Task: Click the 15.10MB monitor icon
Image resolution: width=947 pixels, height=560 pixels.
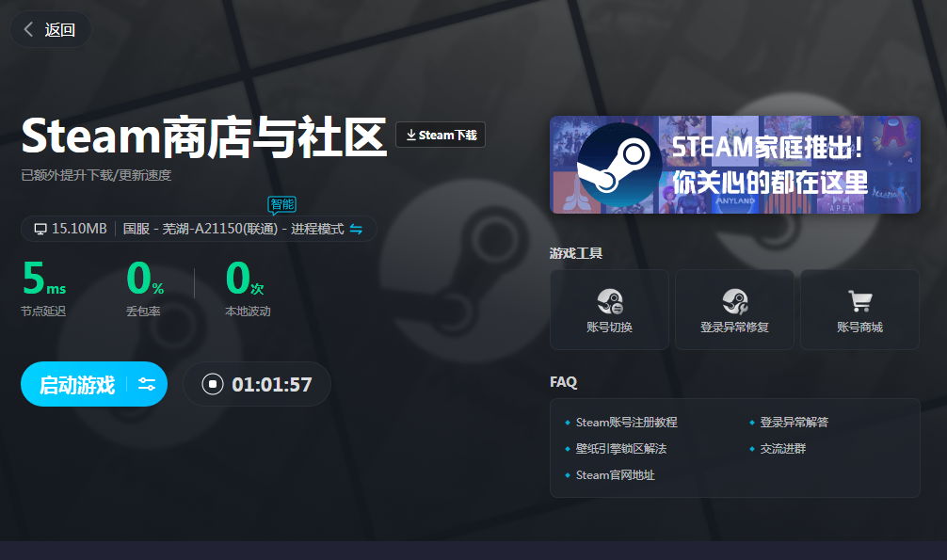Action: [x=40, y=229]
